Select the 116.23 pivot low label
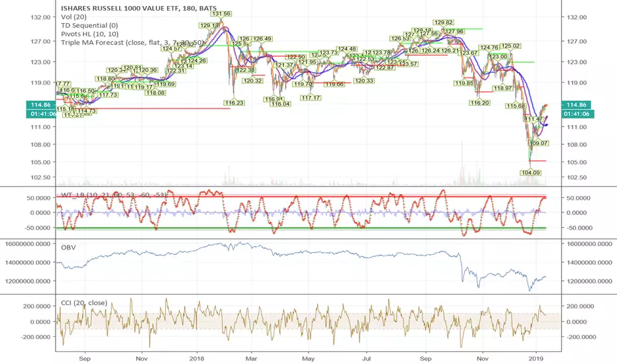 click(234, 103)
